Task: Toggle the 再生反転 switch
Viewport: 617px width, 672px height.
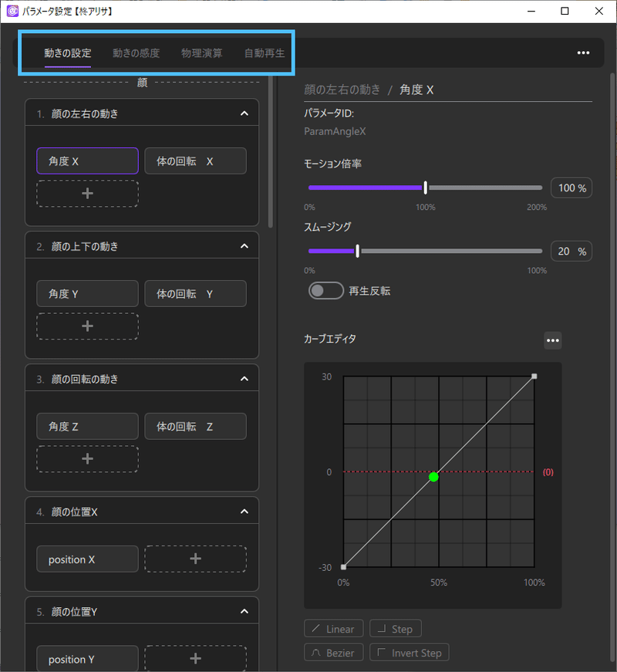Action: click(326, 291)
